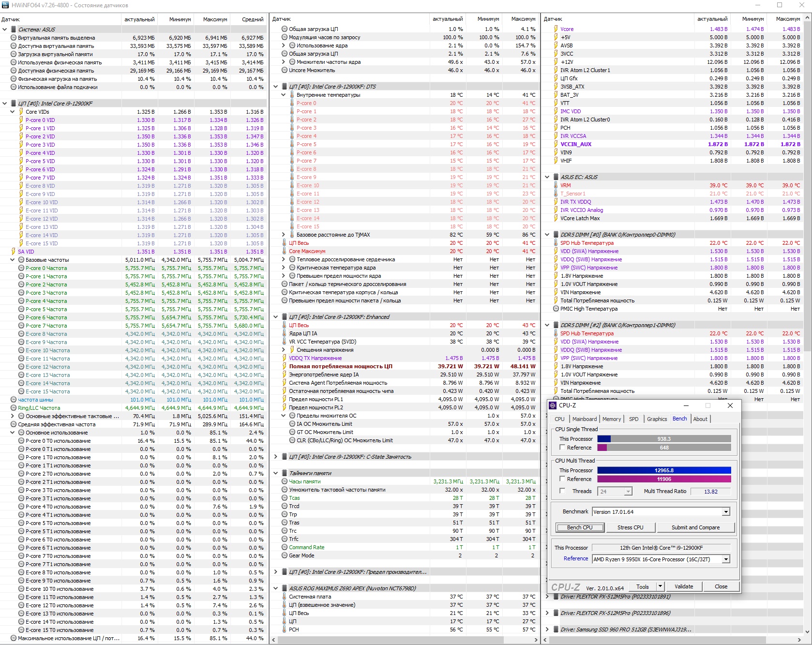
Task: Open the About tab
Action: pos(700,419)
